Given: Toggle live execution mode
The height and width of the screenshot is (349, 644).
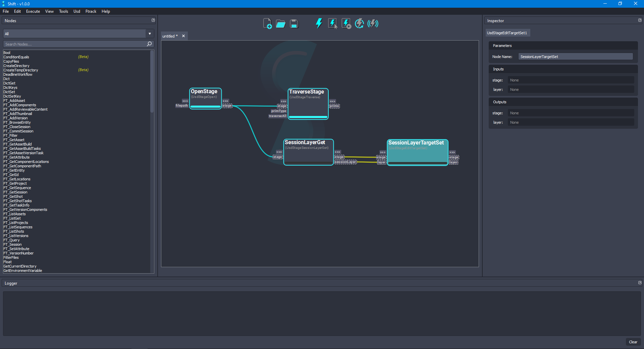Looking at the screenshot, I should (372, 23).
